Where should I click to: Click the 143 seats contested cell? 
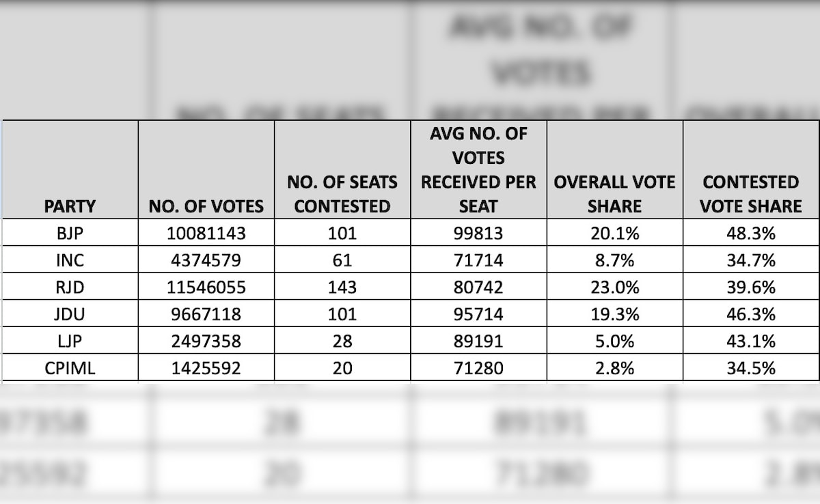[x=342, y=287]
